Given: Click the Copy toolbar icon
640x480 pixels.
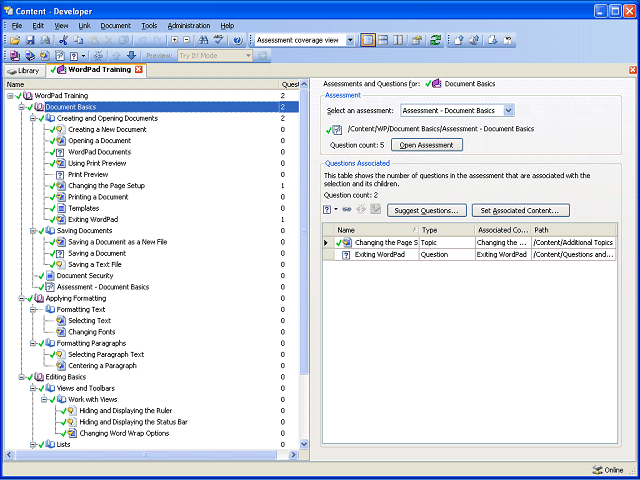Looking at the screenshot, I should (x=78, y=40).
